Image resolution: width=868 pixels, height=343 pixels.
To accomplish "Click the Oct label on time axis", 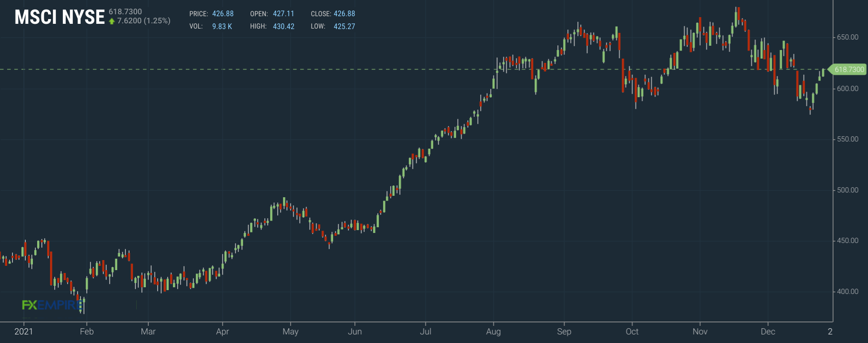I will (x=632, y=332).
